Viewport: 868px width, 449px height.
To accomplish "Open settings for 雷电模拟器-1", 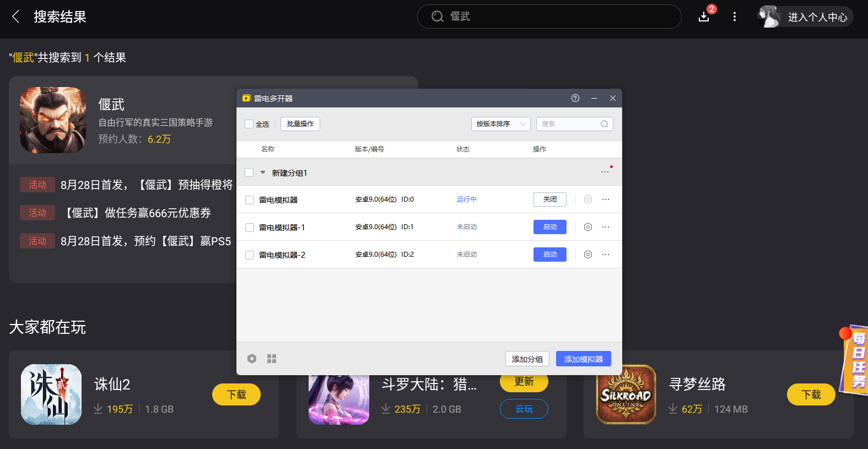I will [588, 227].
